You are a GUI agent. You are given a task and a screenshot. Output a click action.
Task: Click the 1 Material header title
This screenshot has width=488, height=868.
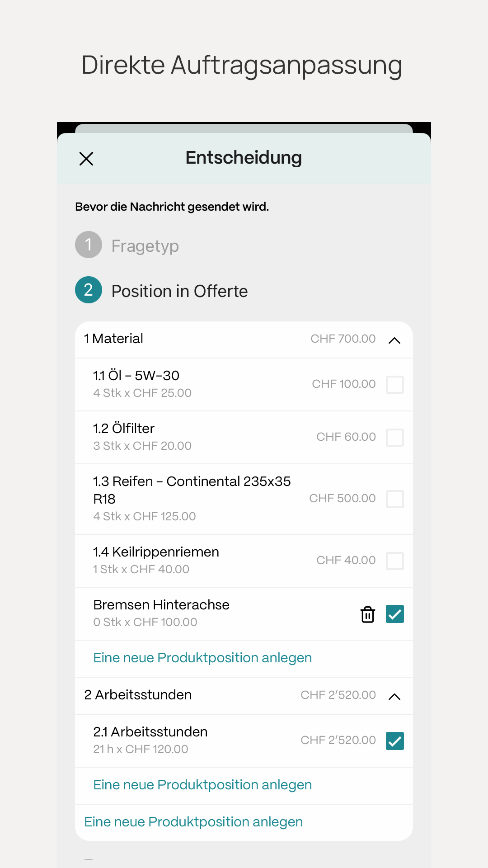[x=114, y=339]
